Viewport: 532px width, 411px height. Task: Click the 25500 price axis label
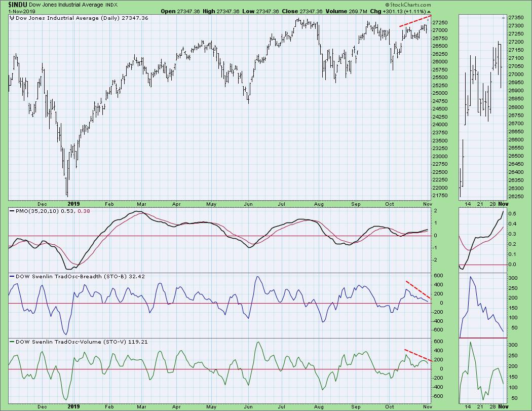(440, 78)
